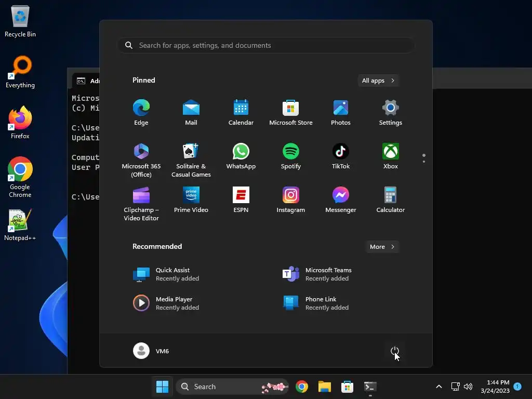Open the VM6 user account menu

151,351
